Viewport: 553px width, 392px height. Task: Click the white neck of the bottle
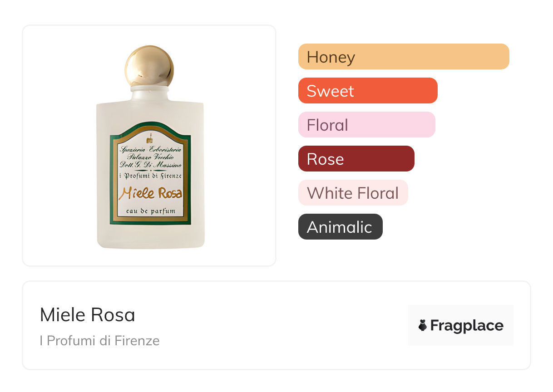tap(150, 94)
